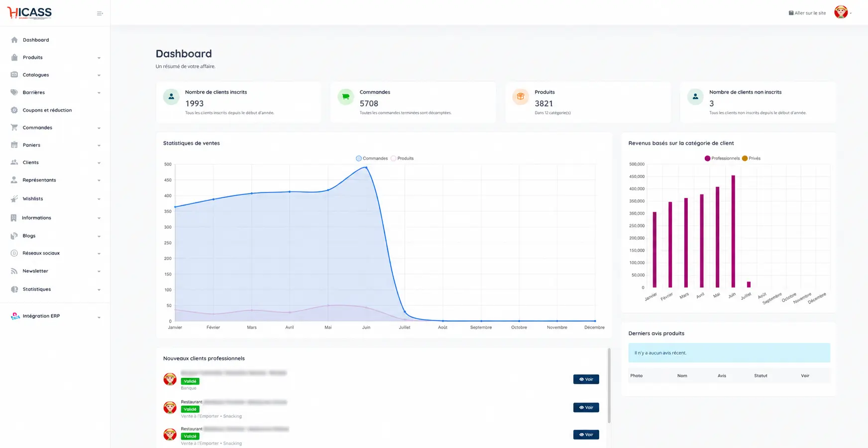This screenshot has height=448, width=868.
Task: Click the green cart icon on Commandes card
Action: point(345,96)
